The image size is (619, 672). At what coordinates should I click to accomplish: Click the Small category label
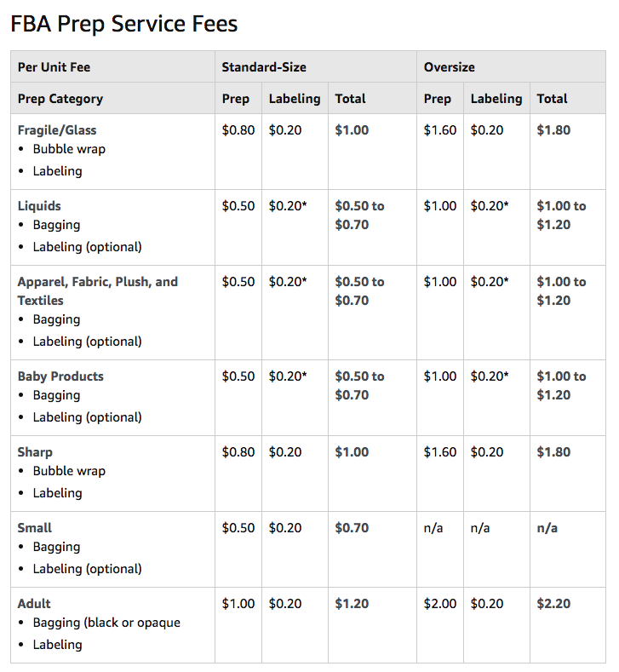[x=35, y=528]
